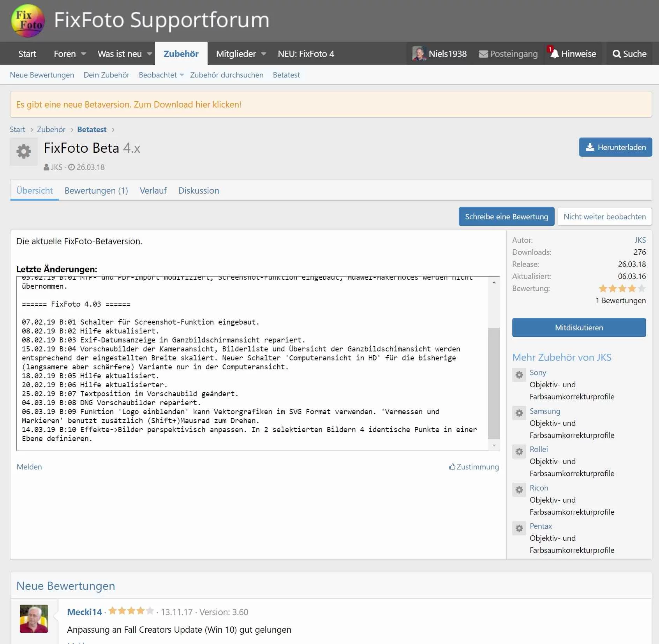Click the Betatest breadcrumb

pos(92,129)
